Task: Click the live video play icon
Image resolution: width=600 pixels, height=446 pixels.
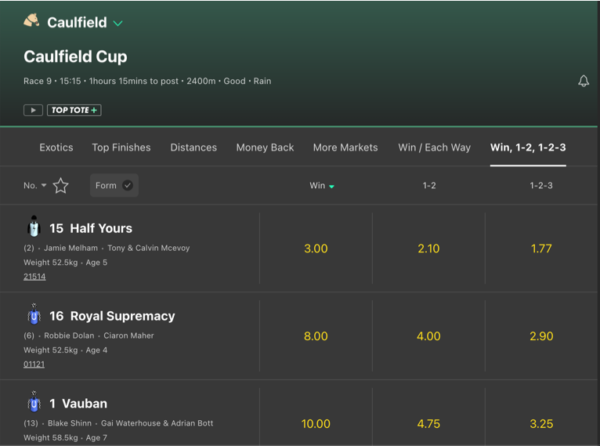Action: tap(32, 110)
